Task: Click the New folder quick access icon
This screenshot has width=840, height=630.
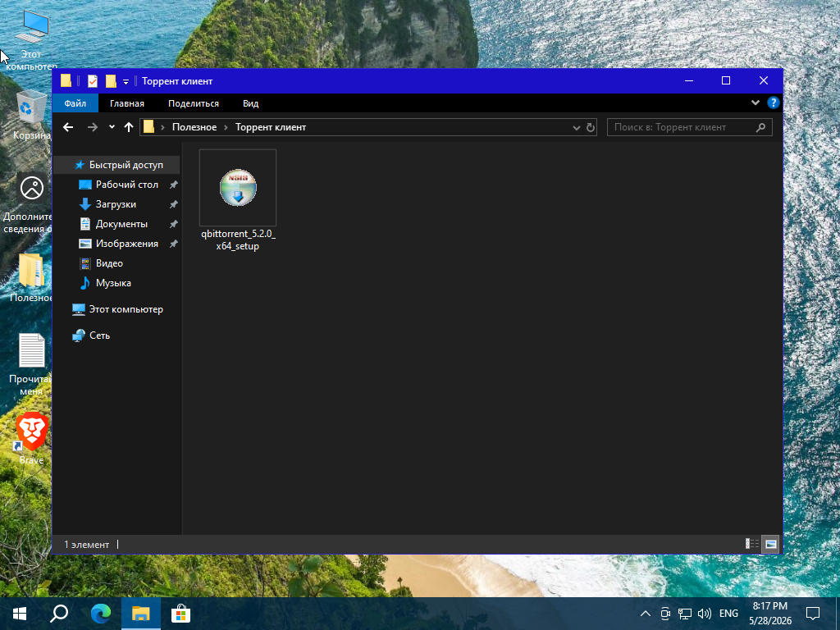Action: tap(111, 81)
